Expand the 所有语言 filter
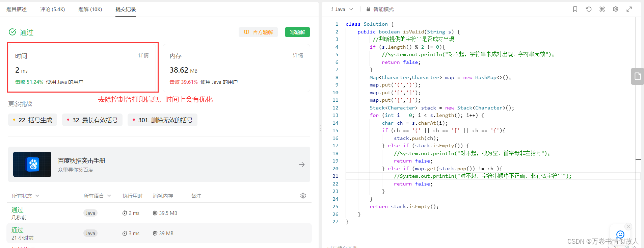Image resolution: width=644 pixels, height=248 pixels. pos(97,196)
